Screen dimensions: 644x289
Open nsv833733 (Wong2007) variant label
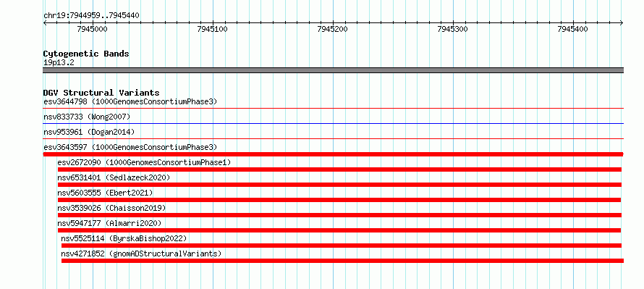point(87,117)
